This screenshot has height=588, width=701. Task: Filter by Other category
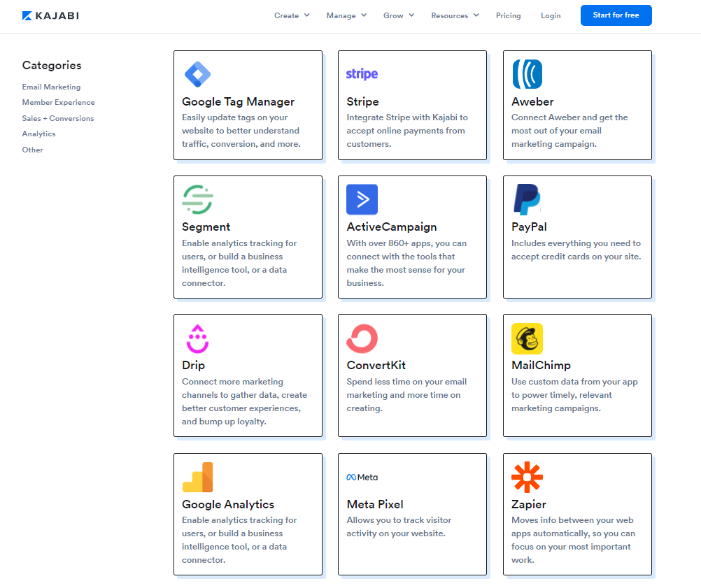pos(33,150)
